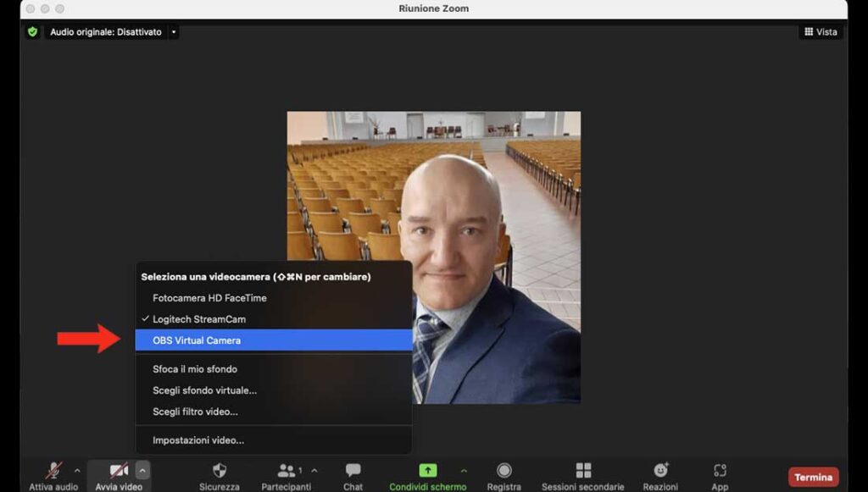Open the Sicurezza shield icon
Viewport: 868px width, 492px height.
tap(220, 471)
